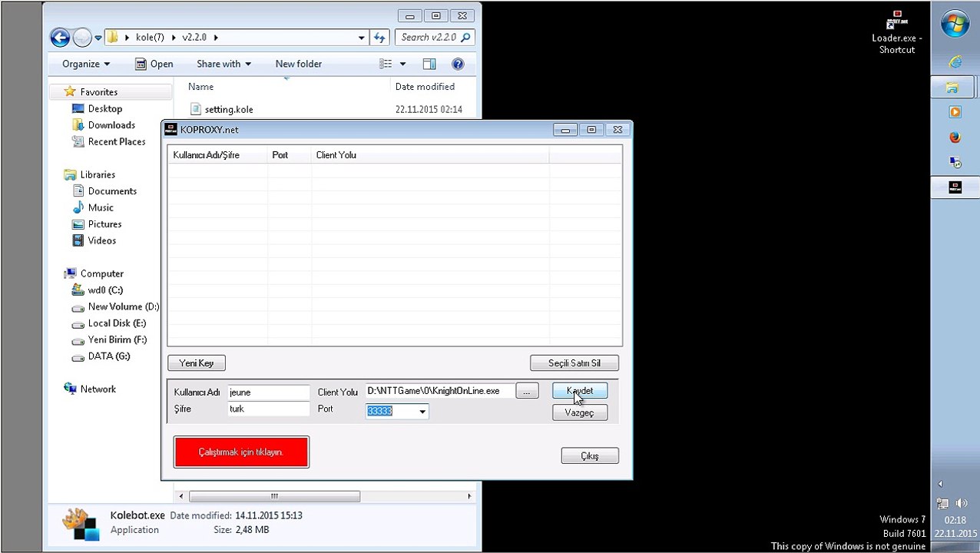Click v2.2.0 breadcrumb segment
The width and height of the screenshot is (980, 553).
tap(194, 37)
